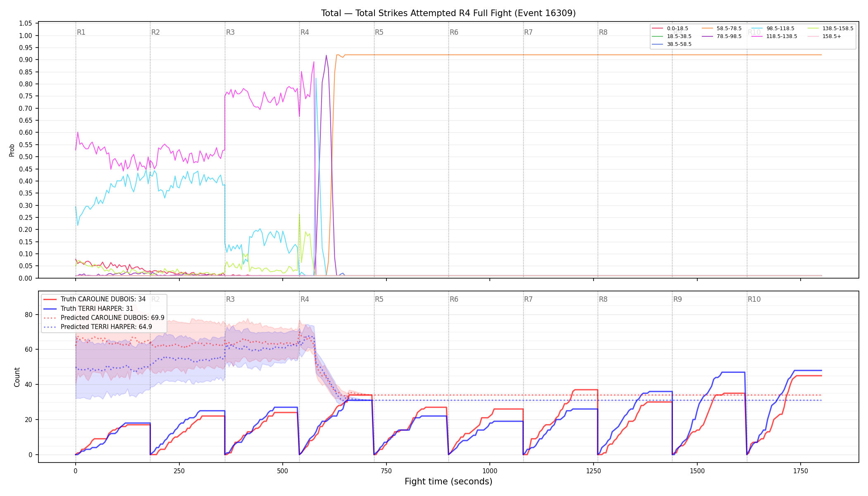Image resolution: width=868 pixels, height=496 pixels.
Task: Click the 'Prob' y-axis label
Action: tap(12, 150)
